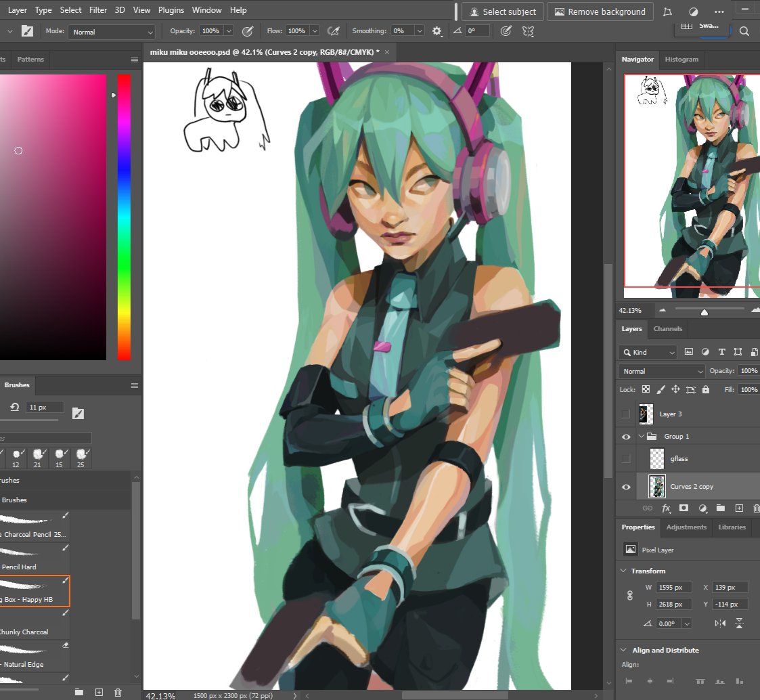This screenshot has width=760, height=700.
Task: Toggle lock image pixels brush icon
Action: point(661,389)
